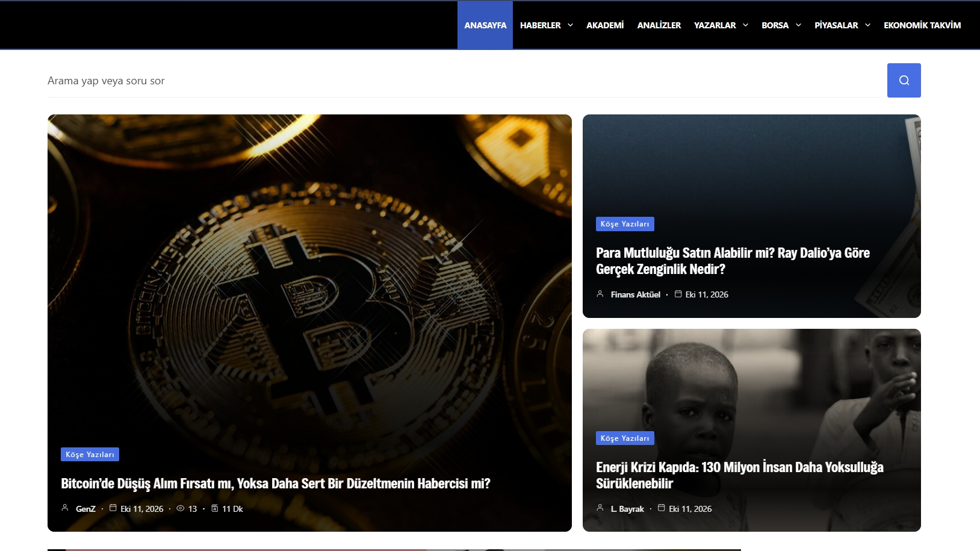Click the blue search magnifier button

[904, 80]
